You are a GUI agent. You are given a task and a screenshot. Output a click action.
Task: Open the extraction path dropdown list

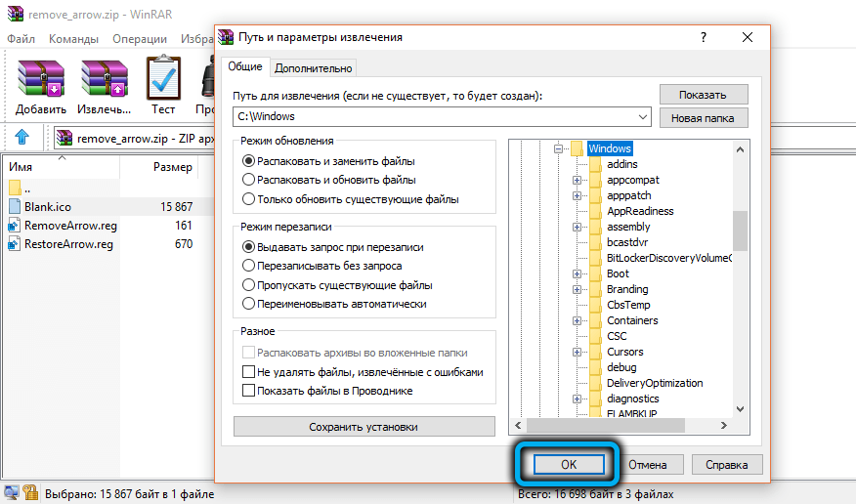[642, 117]
